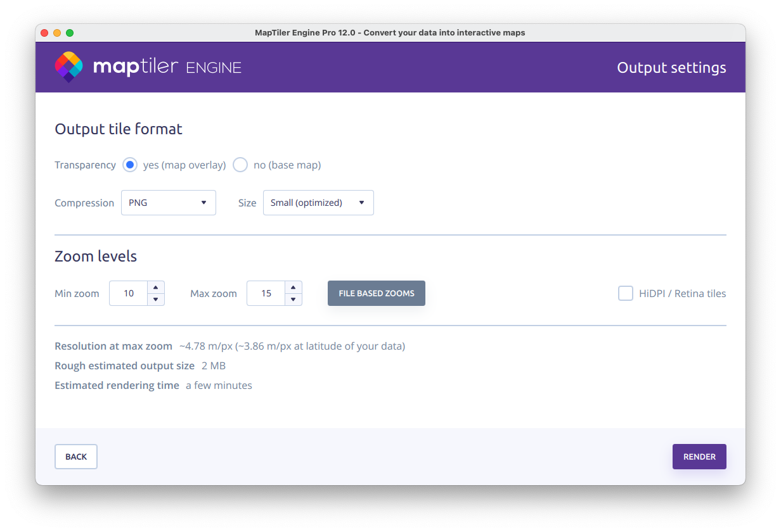Image resolution: width=781 pixels, height=532 pixels.
Task: Go back using the Back button
Action: tap(76, 457)
